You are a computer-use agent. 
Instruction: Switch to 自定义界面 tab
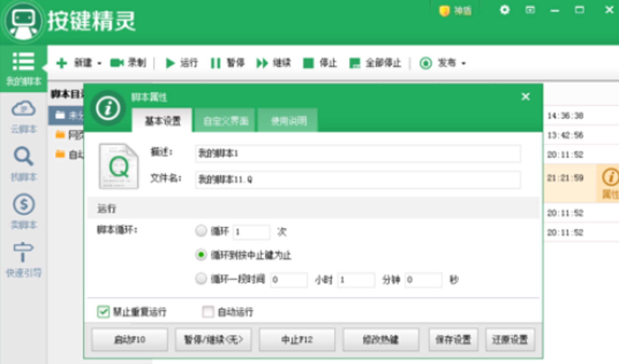225,121
